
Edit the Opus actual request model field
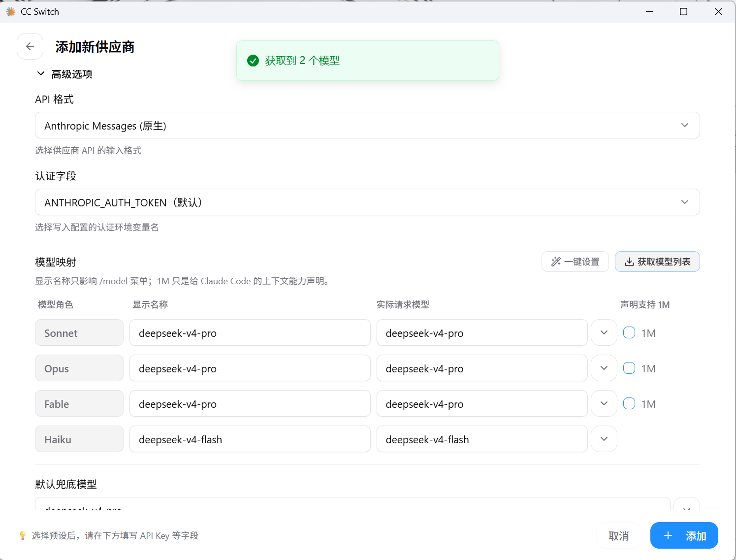[482, 368]
